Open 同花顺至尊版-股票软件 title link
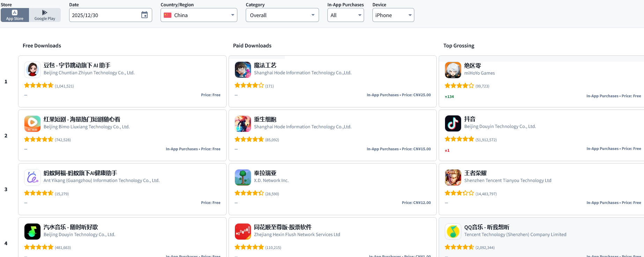 point(283,227)
